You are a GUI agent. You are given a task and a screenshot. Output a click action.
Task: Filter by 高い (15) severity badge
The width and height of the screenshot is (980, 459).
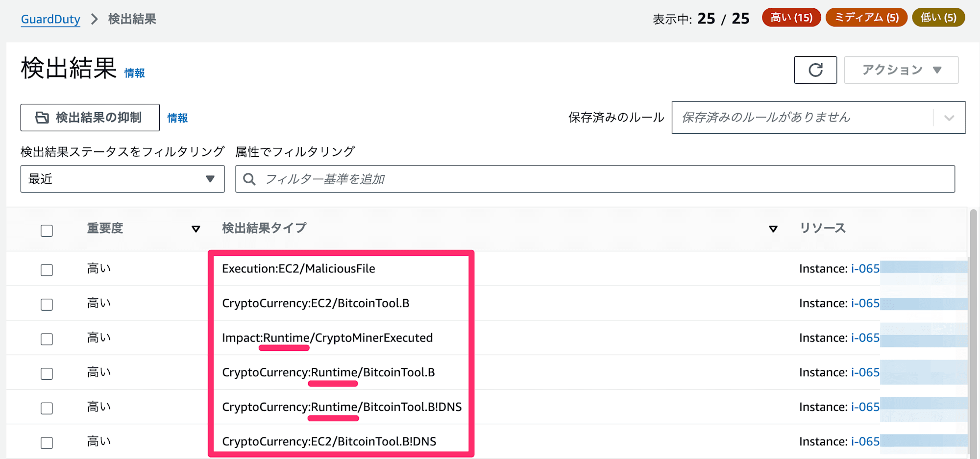coord(791,18)
